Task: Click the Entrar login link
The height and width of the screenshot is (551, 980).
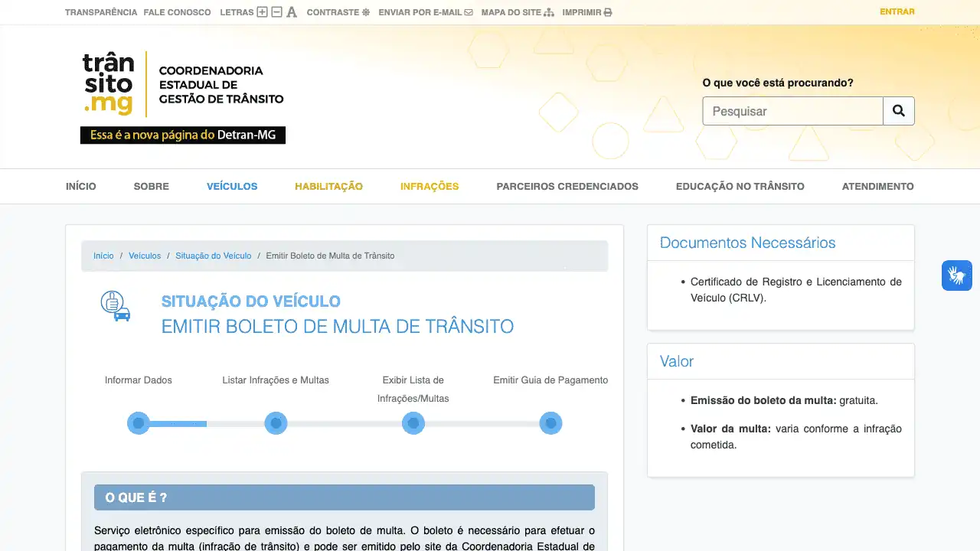Action: (897, 11)
